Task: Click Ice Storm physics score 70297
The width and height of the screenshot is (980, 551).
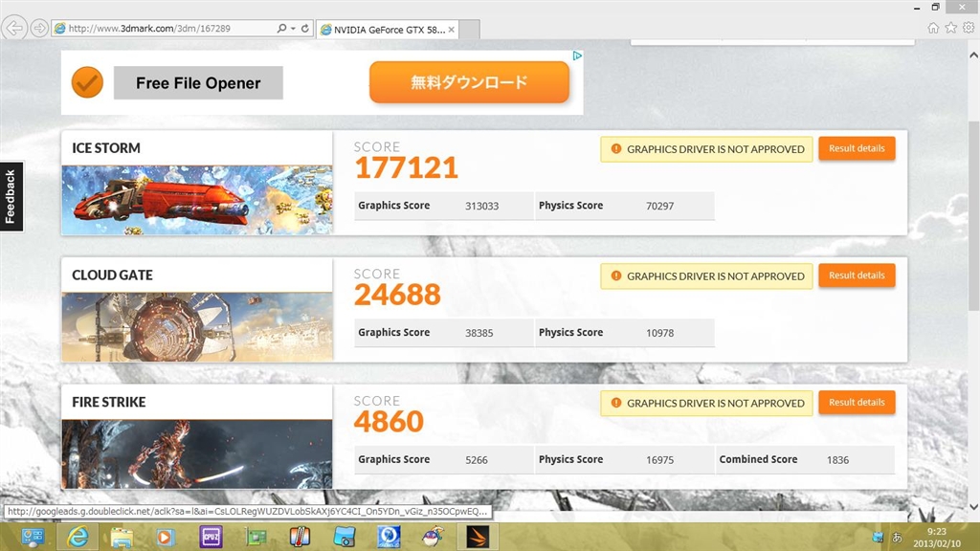Action: pyautogui.click(x=660, y=207)
